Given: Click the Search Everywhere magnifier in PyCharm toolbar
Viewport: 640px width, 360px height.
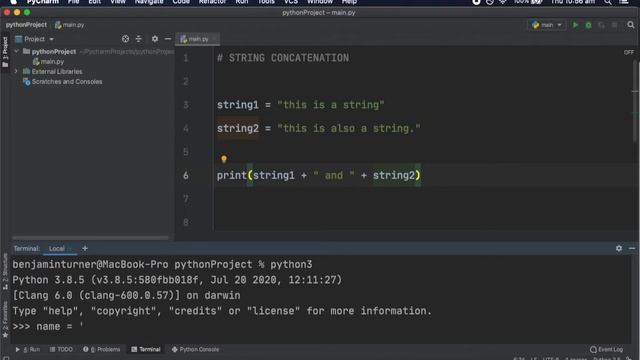Looking at the screenshot, I should (631, 25).
